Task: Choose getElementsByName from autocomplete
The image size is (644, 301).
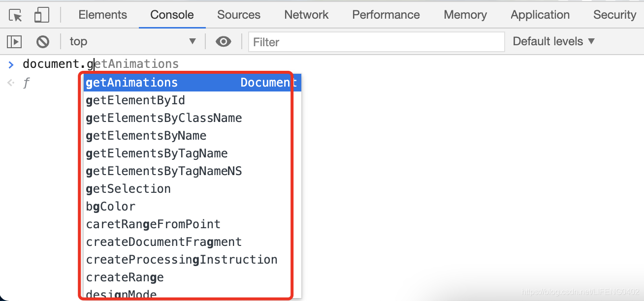Action: [x=192, y=136]
